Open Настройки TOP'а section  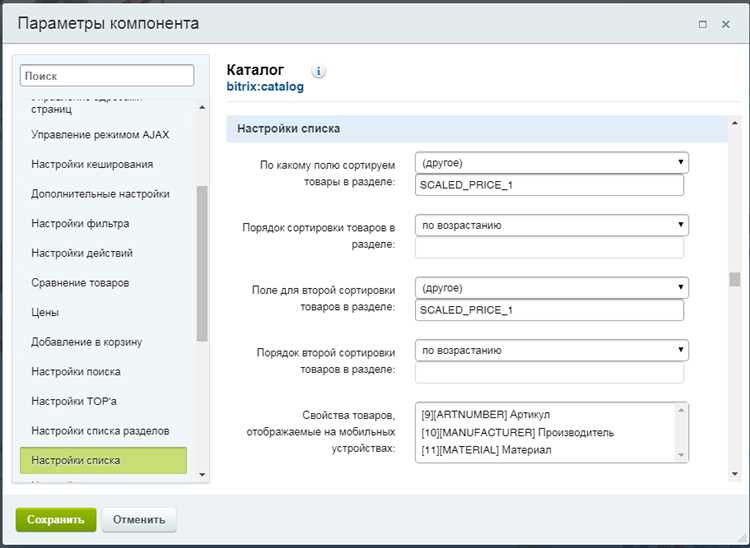(x=74, y=402)
